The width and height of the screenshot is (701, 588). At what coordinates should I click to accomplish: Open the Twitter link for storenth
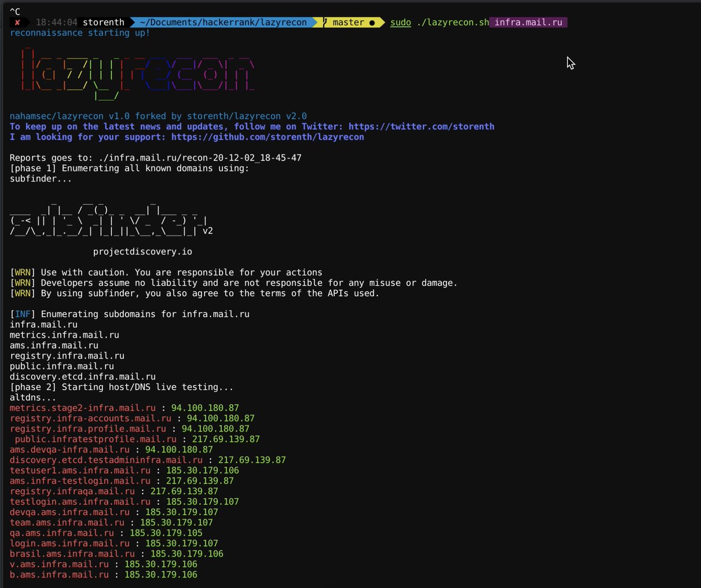coord(421,126)
